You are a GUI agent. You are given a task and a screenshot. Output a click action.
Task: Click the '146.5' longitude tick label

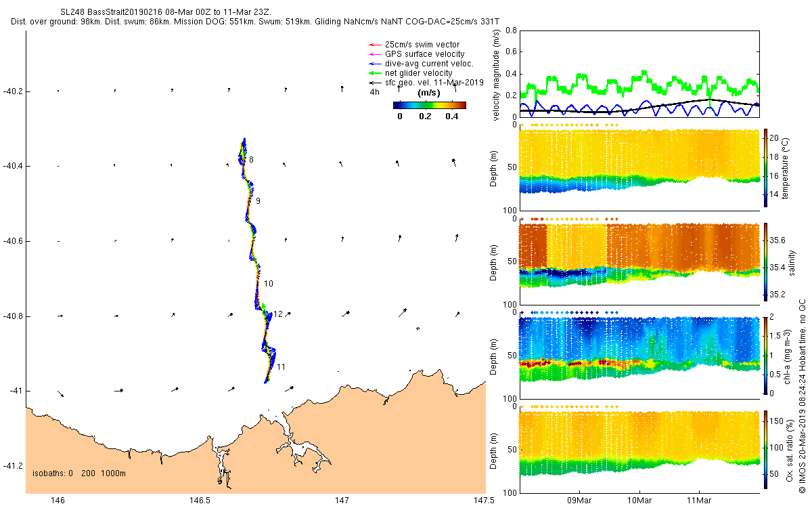pyautogui.click(x=200, y=500)
